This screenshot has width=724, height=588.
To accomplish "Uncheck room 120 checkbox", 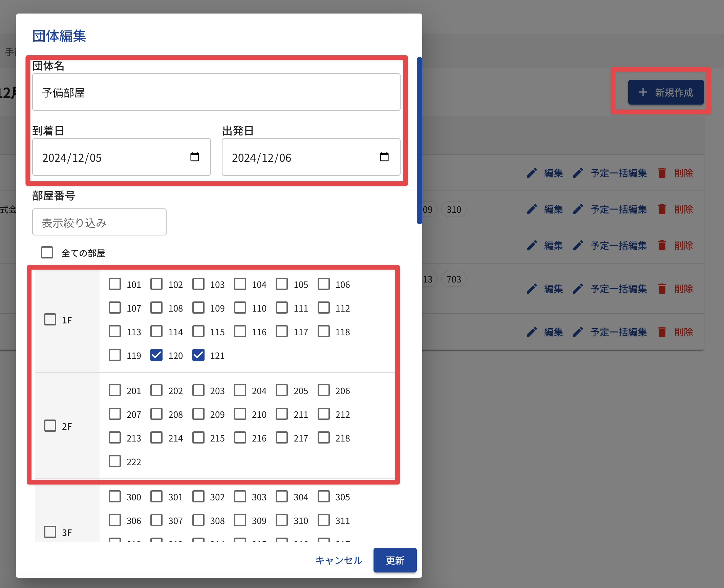I will coord(156,355).
